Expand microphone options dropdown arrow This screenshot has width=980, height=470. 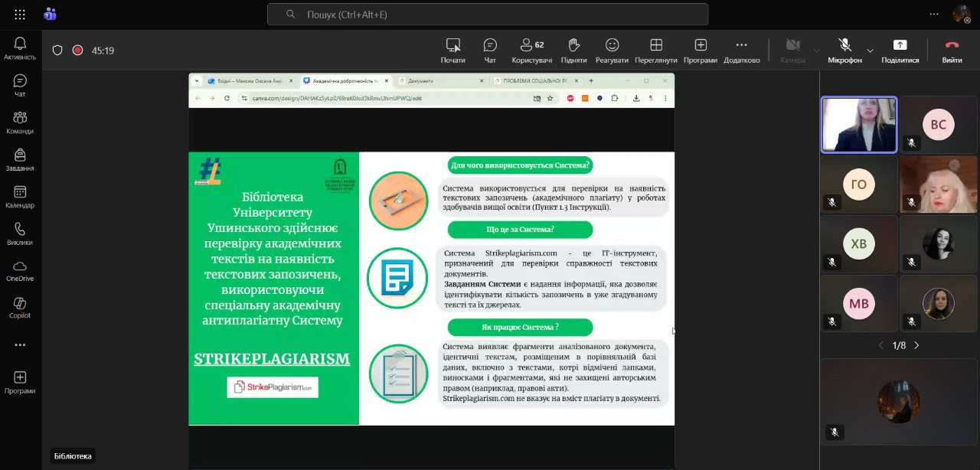click(870, 51)
